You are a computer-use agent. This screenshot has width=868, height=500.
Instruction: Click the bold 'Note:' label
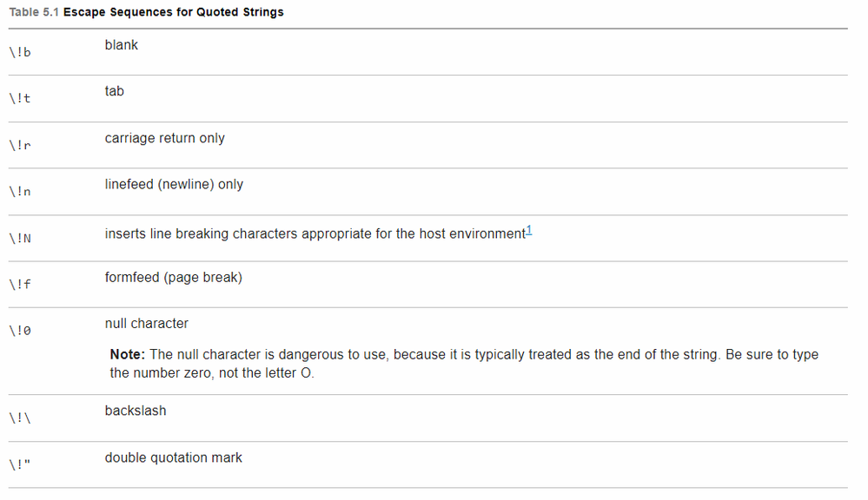128,355
